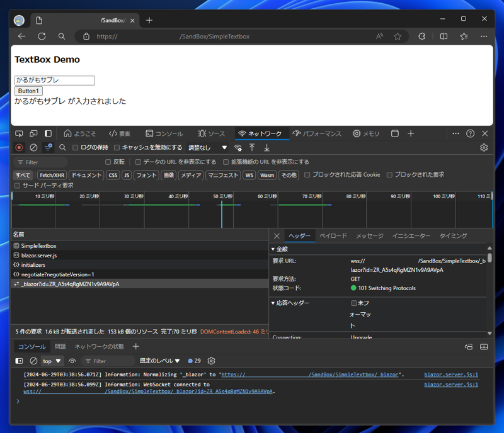Export HAR file with download arrow
This screenshot has width=504, height=433.
pos(266,147)
